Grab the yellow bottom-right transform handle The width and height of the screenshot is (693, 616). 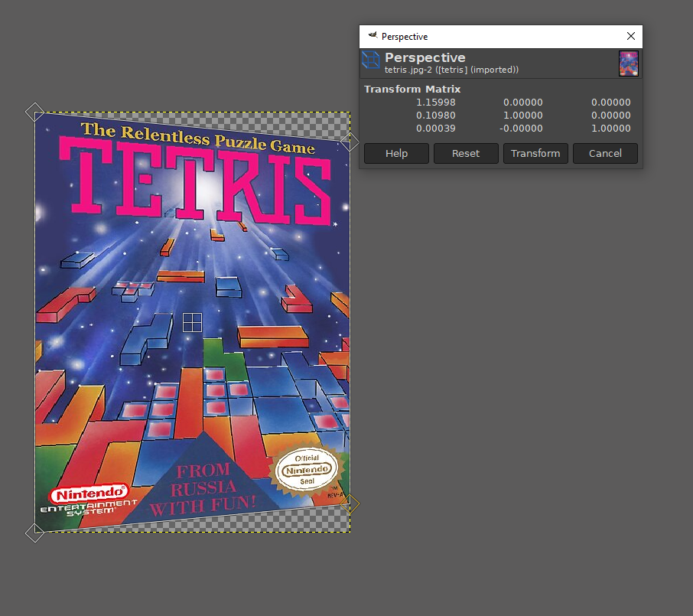pos(350,504)
